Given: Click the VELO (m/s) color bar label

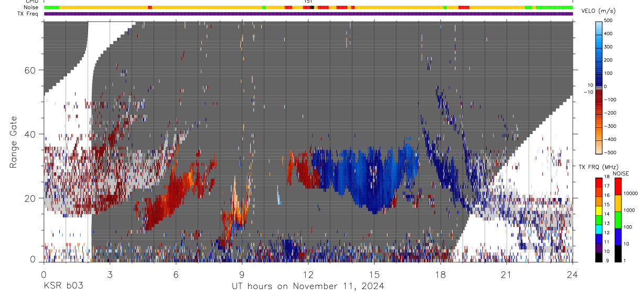Looking at the screenshot, I should tap(598, 12).
